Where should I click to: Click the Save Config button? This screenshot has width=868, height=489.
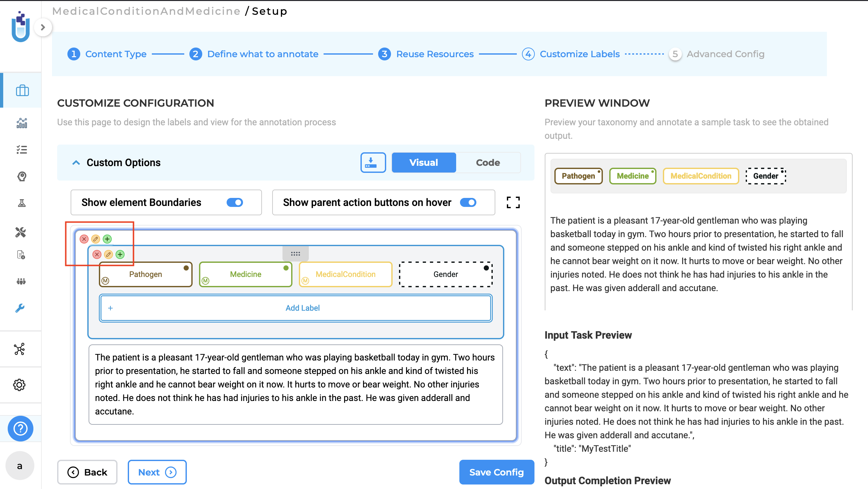(x=496, y=472)
